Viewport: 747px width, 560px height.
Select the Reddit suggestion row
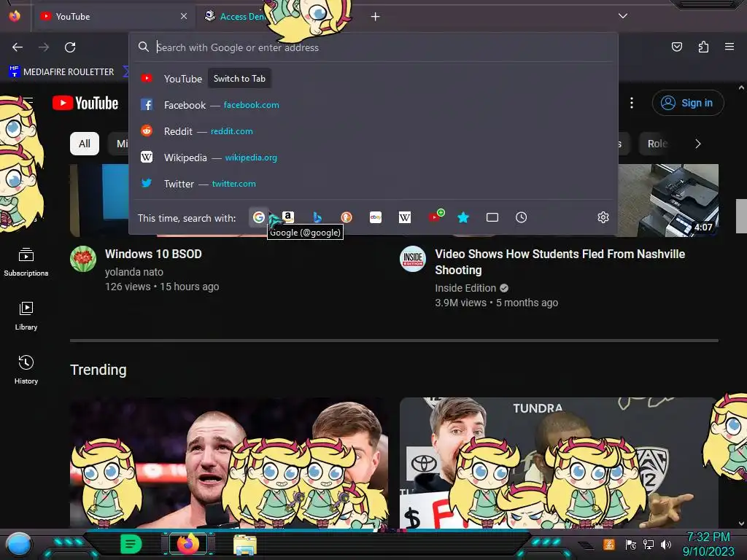373,131
